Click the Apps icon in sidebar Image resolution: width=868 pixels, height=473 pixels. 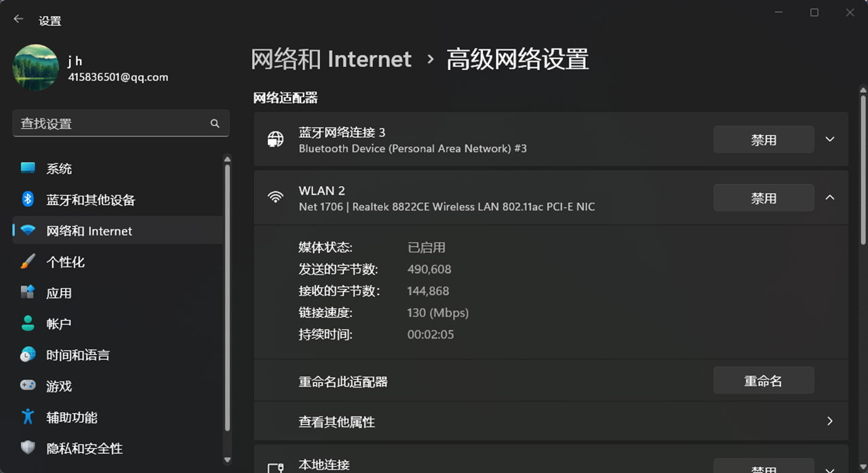click(28, 292)
